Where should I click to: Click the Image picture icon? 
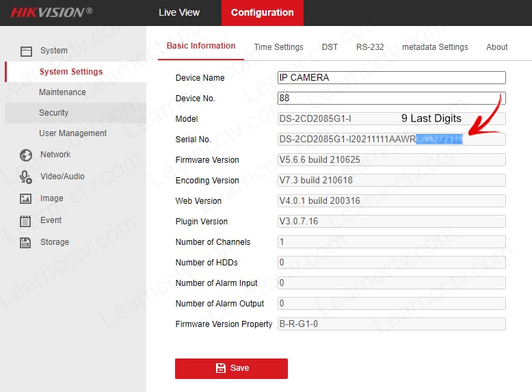click(x=26, y=198)
